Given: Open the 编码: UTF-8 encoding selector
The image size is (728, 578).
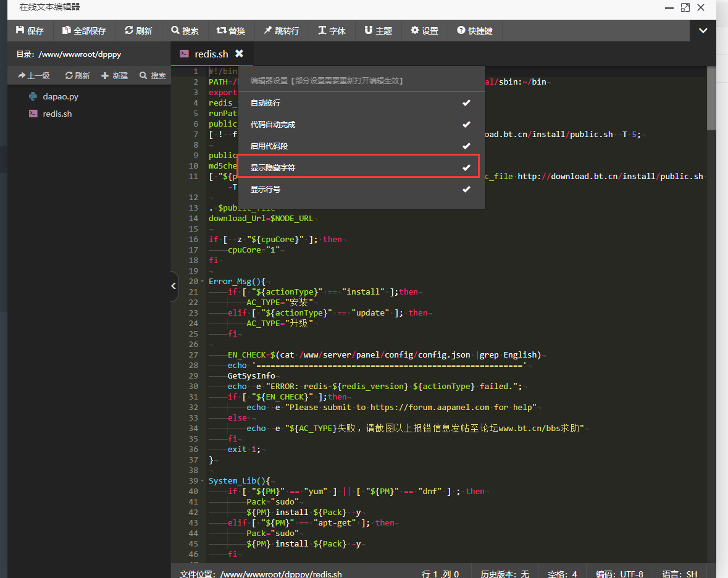Looking at the screenshot, I should (x=619, y=574).
